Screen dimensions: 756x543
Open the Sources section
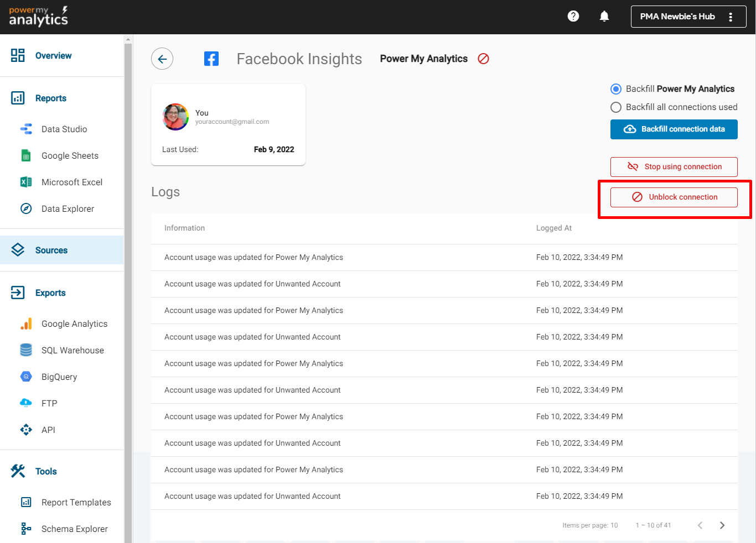pos(51,250)
